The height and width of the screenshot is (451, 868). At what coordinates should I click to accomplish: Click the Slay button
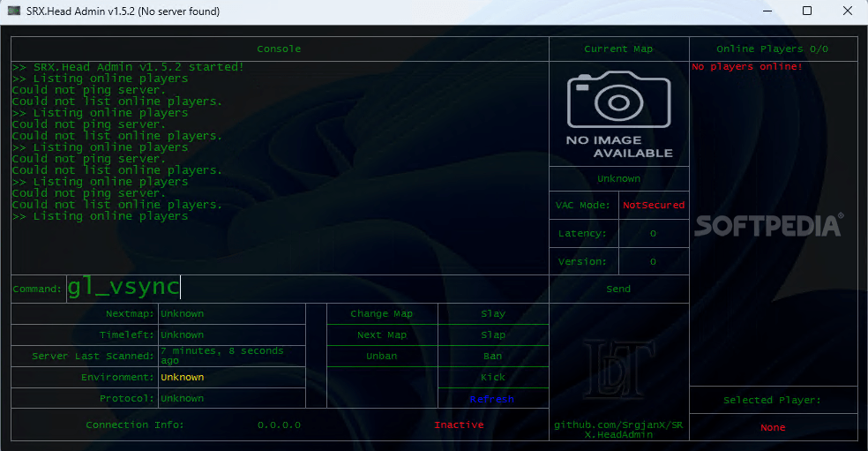click(493, 313)
